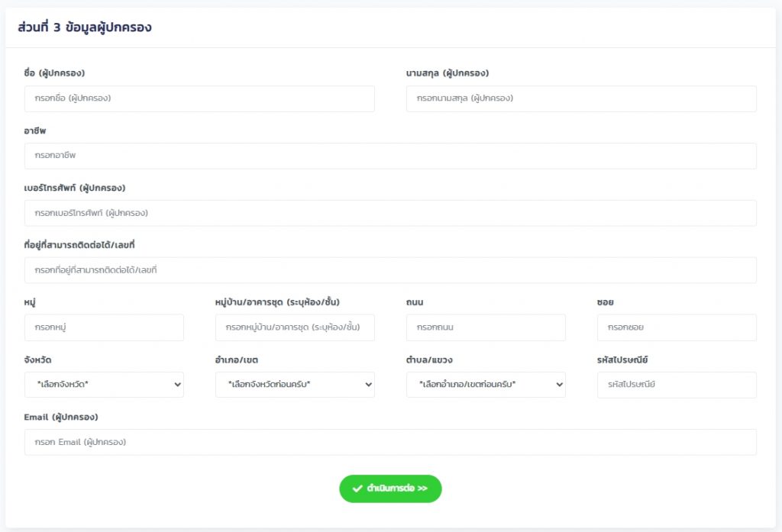Open the จังหวัด province dropdown
The width and height of the screenshot is (782, 532).
(x=104, y=385)
